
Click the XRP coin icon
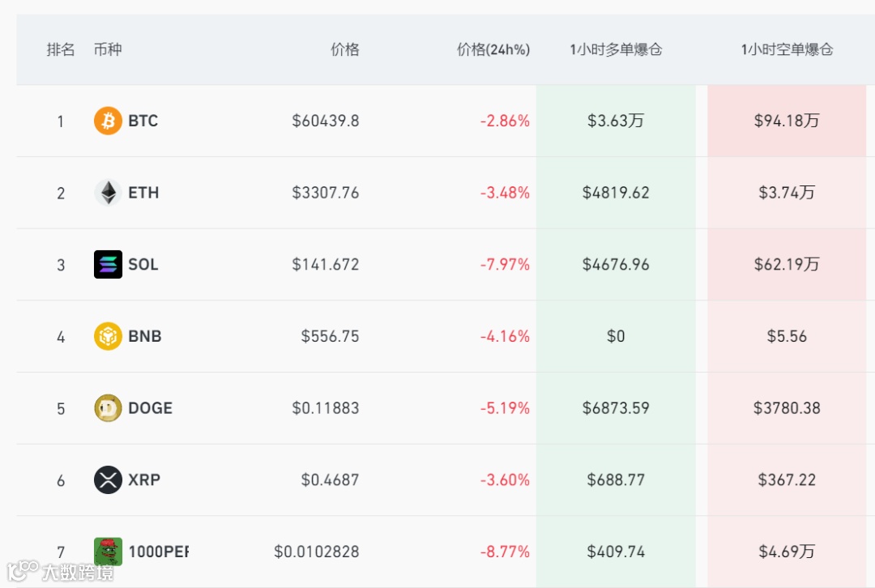(x=108, y=479)
